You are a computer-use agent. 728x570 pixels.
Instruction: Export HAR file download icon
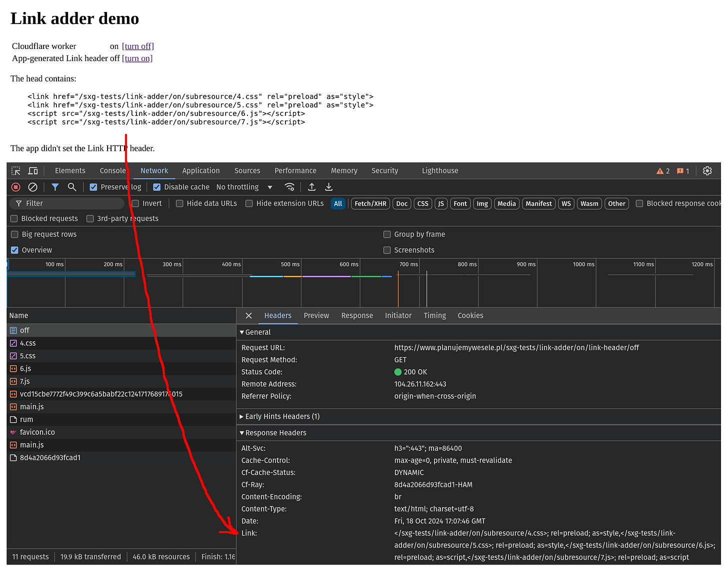click(328, 187)
